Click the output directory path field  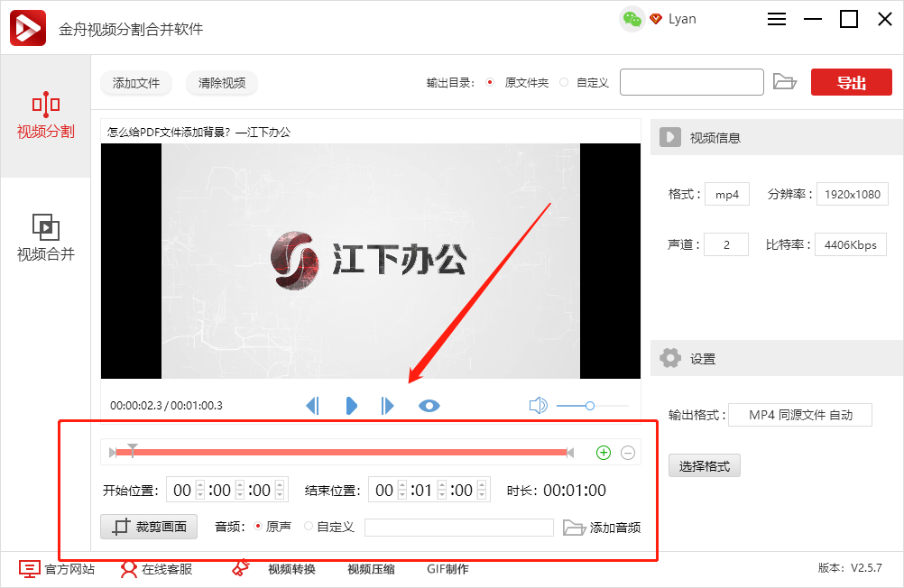(692, 82)
